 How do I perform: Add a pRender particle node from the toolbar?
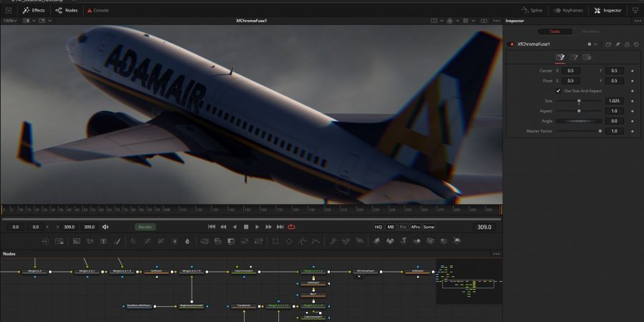pos(360,241)
